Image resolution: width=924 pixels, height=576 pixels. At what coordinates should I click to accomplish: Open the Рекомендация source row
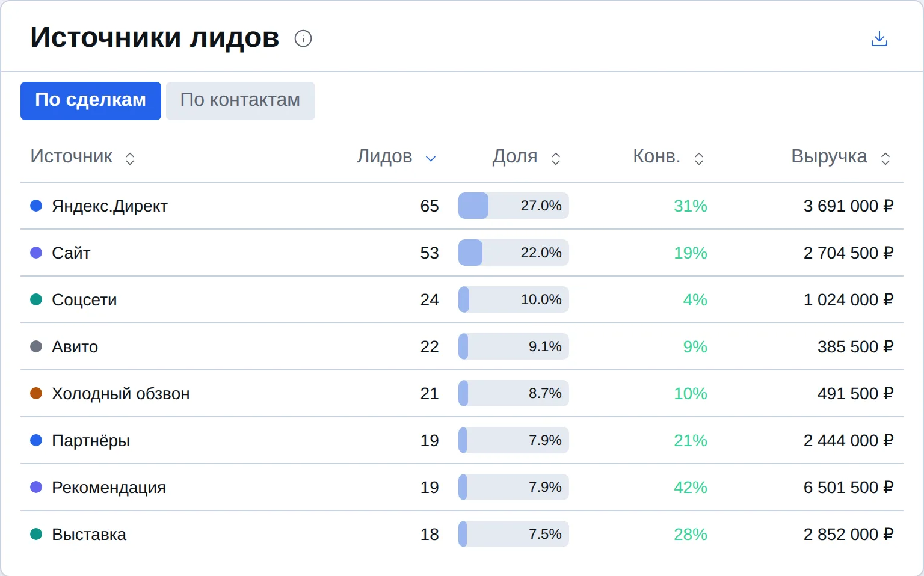pyautogui.click(x=462, y=487)
